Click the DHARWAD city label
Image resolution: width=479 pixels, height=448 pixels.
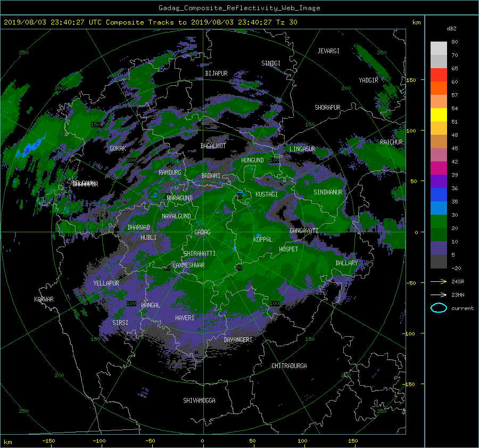tap(139, 227)
